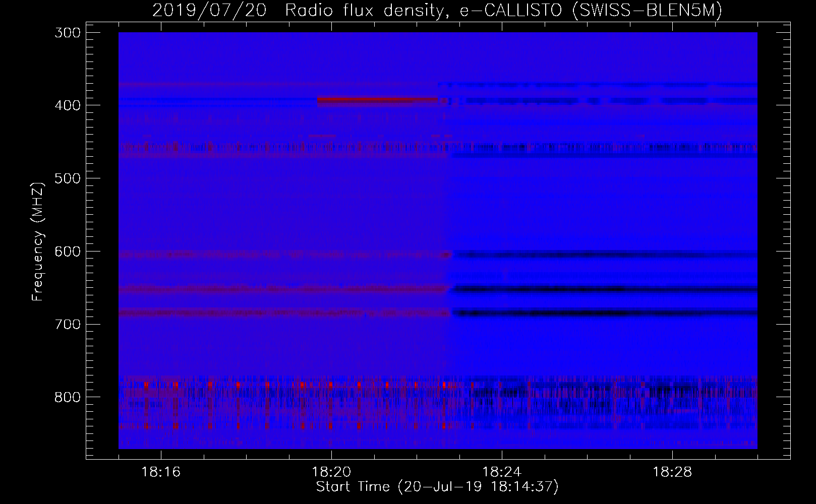Image resolution: width=816 pixels, height=504 pixels.
Task: Click the "Frequency (MHZ)" axis label
Action: point(38,241)
